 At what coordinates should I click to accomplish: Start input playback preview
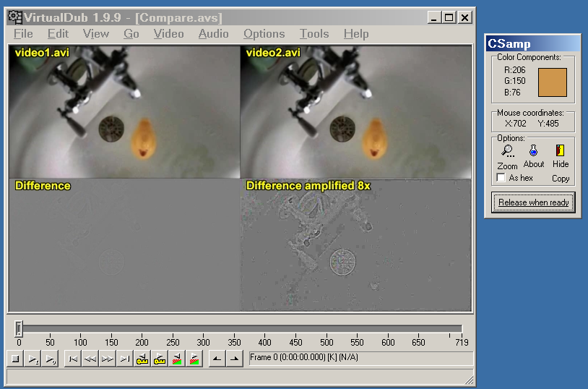33,359
